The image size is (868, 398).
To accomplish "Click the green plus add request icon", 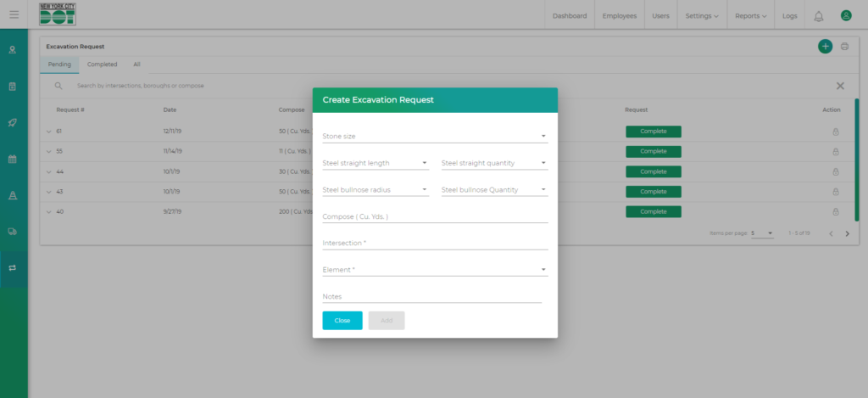I will 825,47.
